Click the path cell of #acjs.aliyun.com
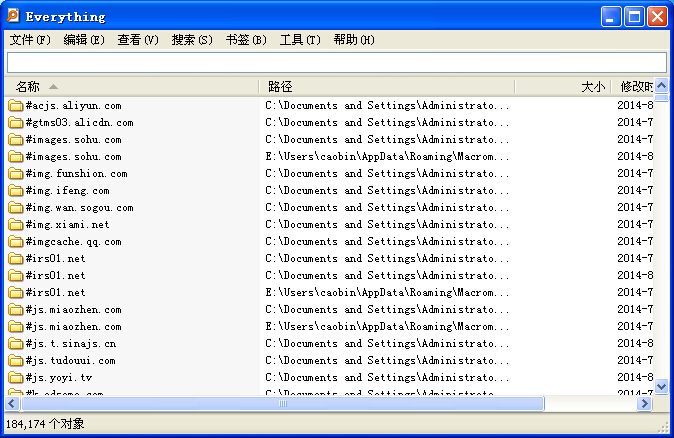The width and height of the screenshot is (674, 438). (x=387, y=106)
